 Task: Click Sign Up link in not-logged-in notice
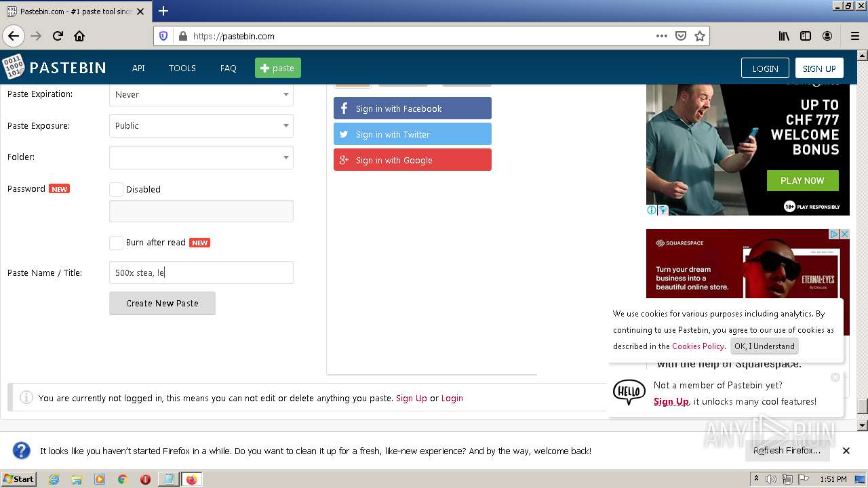(412, 398)
